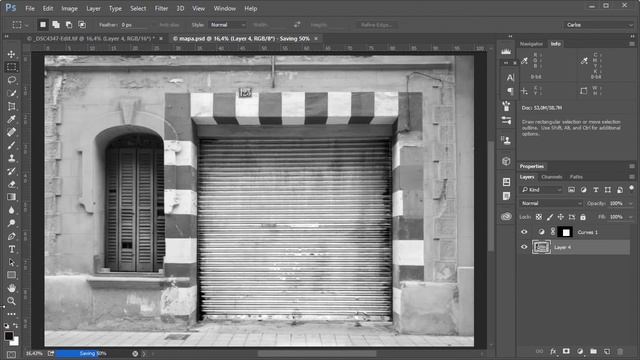The image size is (640, 360).
Task: Switch to the Paths tab
Action: click(576, 177)
